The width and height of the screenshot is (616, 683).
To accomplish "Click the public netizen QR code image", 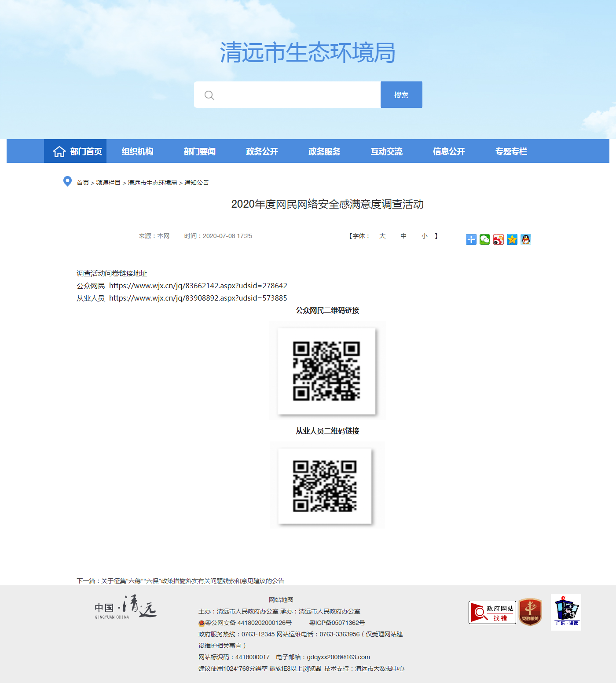I will pyautogui.click(x=326, y=371).
